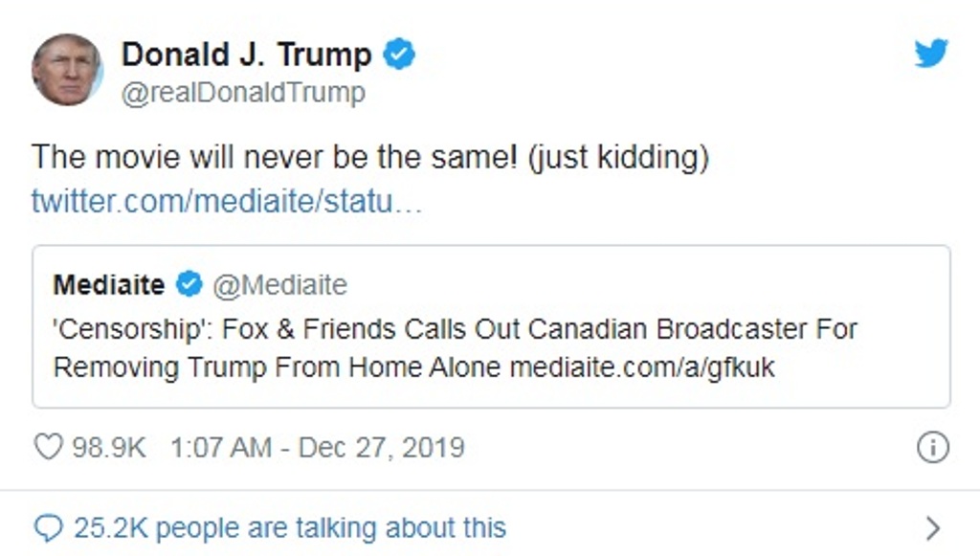
Task: Expand the conversation with the right chevron
Action: pos(933,527)
